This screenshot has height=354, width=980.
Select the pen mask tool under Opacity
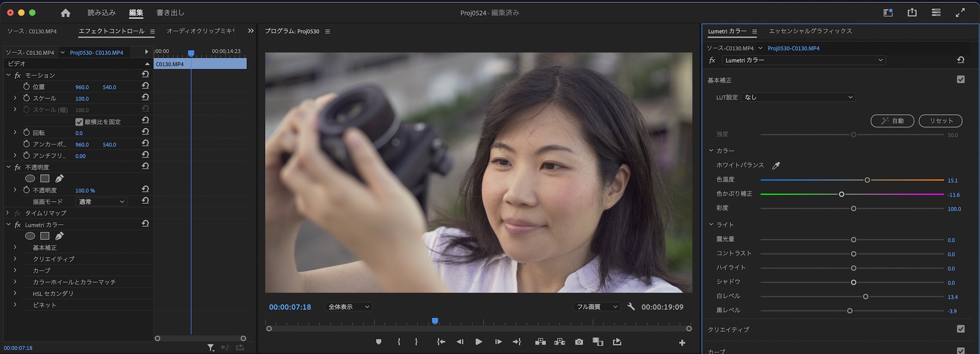[x=59, y=178]
